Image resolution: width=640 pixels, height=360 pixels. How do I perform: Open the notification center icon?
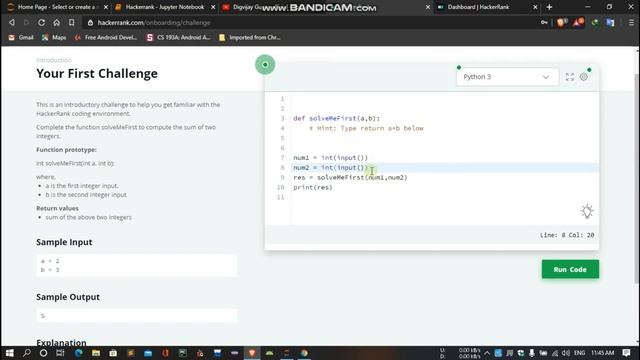(x=627, y=353)
